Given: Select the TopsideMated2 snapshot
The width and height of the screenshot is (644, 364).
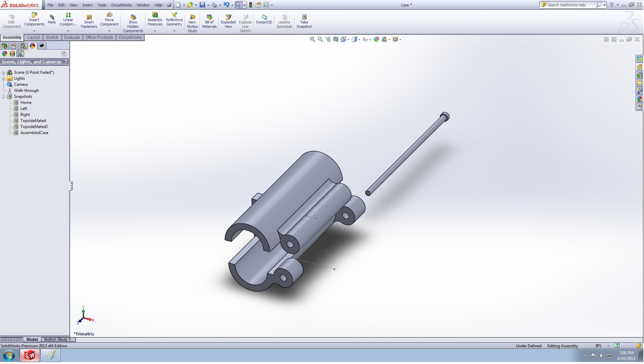Looking at the screenshot, I should click(34, 127).
